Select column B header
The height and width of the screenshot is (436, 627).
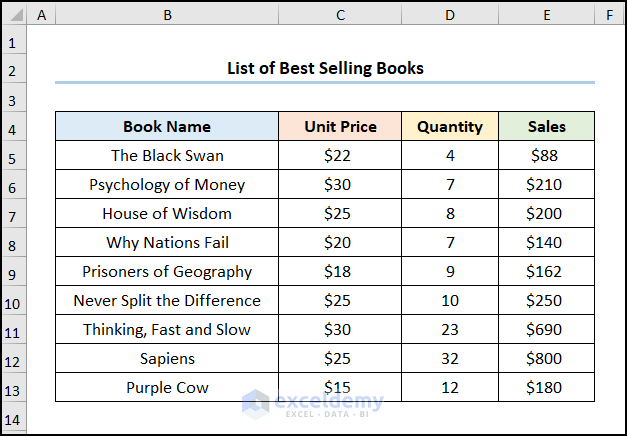tap(167, 15)
